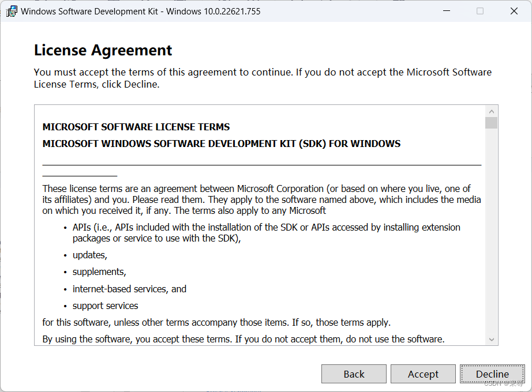Click the scrollbar up arrow
This screenshot has width=532, height=392.
[492, 110]
